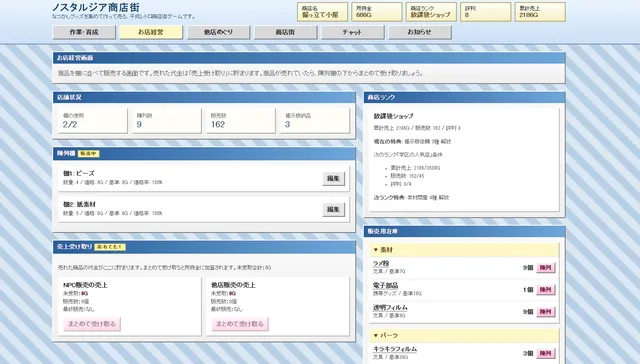Click the 陳列 button for ラメ粉

click(x=546, y=268)
